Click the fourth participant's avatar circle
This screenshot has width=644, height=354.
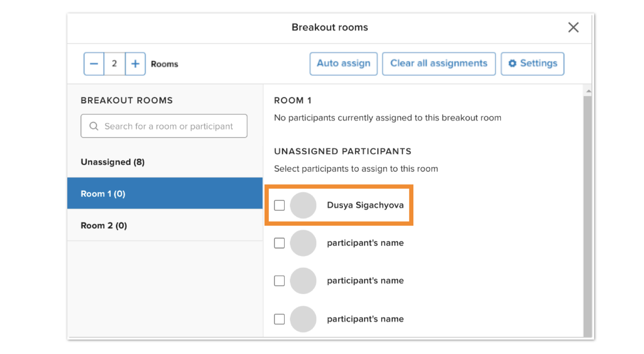(x=303, y=319)
